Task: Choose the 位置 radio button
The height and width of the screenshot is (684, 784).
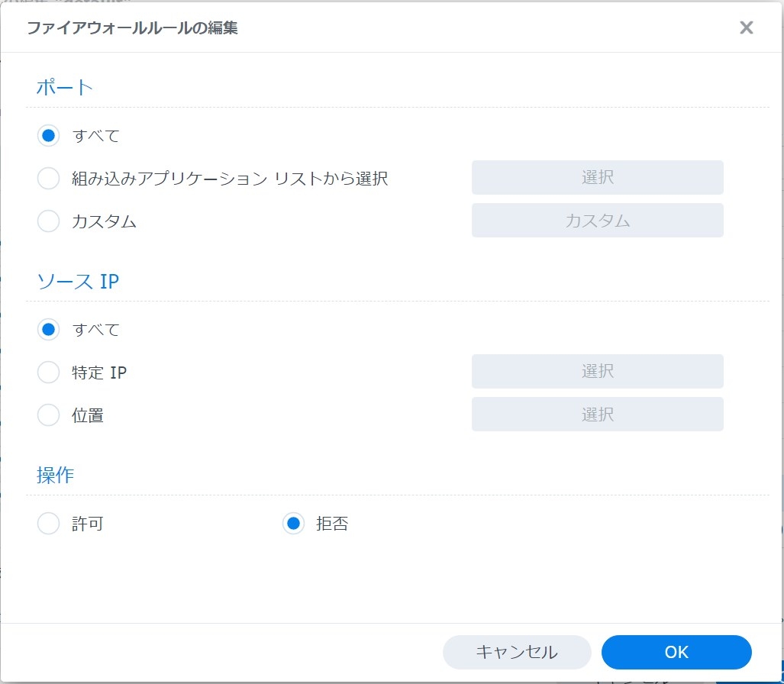Action: point(49,415)
